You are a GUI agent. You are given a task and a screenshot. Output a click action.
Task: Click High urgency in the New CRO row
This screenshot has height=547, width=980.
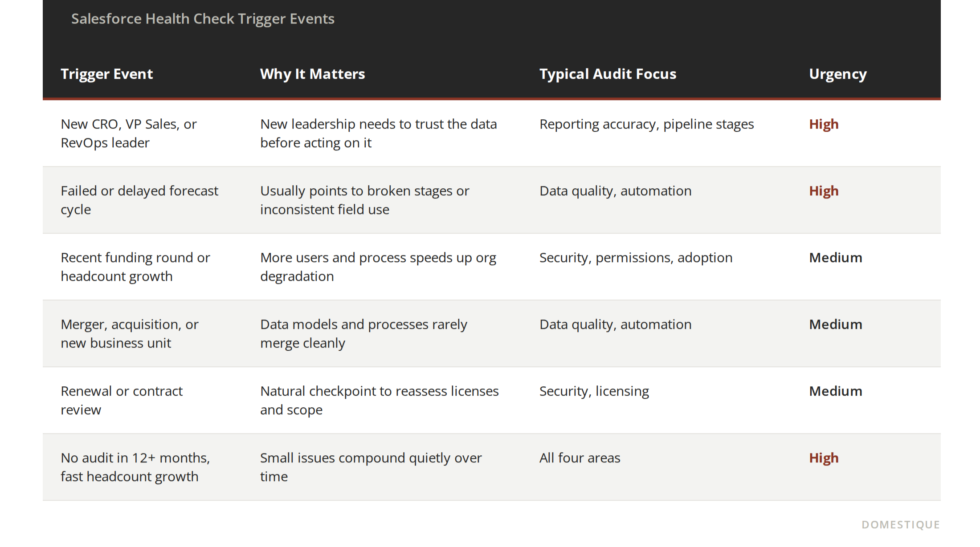click(x=824, y=124)
